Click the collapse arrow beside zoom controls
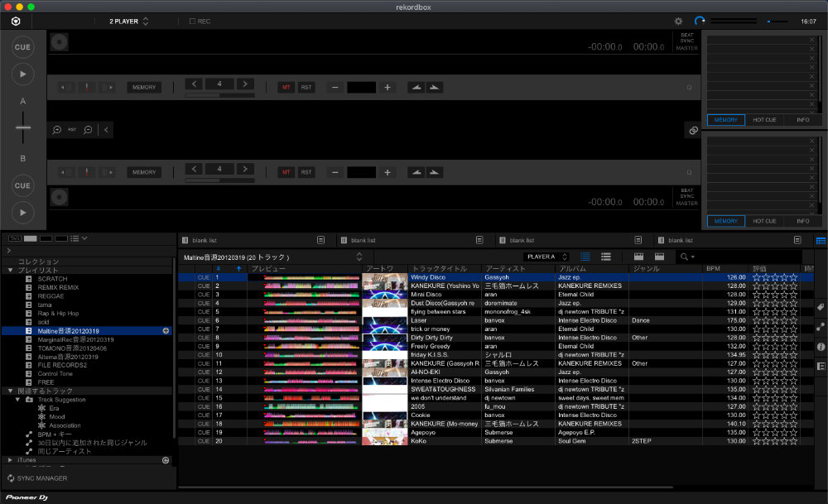The image size is (828, 504). click(x=106, y=130)
